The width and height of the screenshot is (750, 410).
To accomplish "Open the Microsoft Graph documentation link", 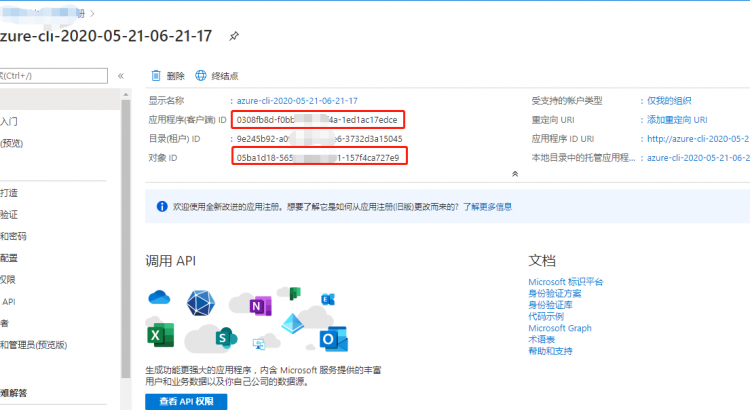I will (559, 328).
